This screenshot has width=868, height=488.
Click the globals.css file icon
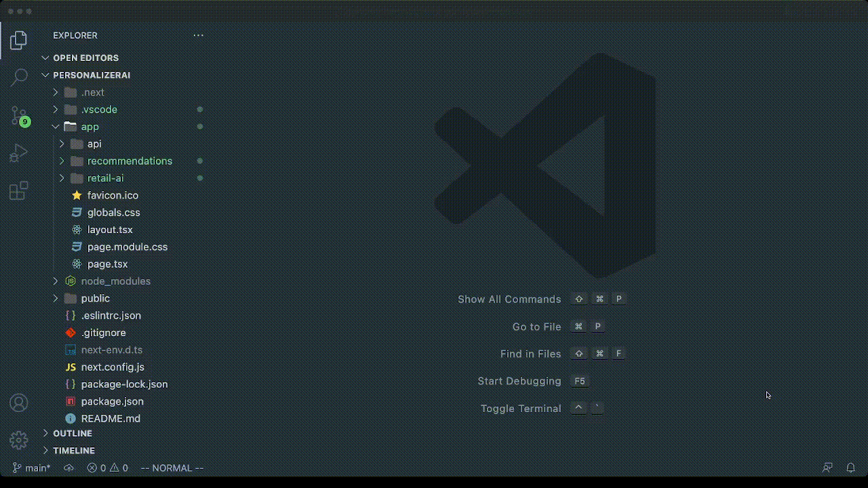tap(77, 212)
